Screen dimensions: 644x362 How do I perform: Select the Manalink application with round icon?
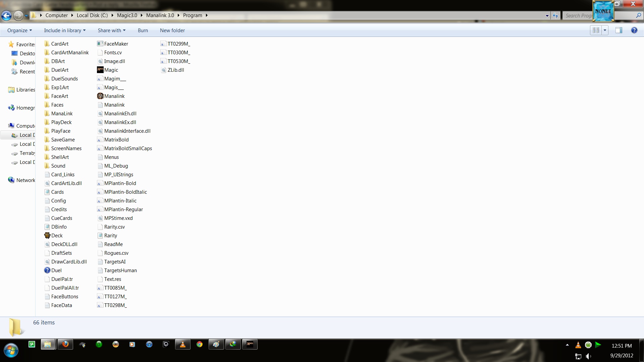114,96
